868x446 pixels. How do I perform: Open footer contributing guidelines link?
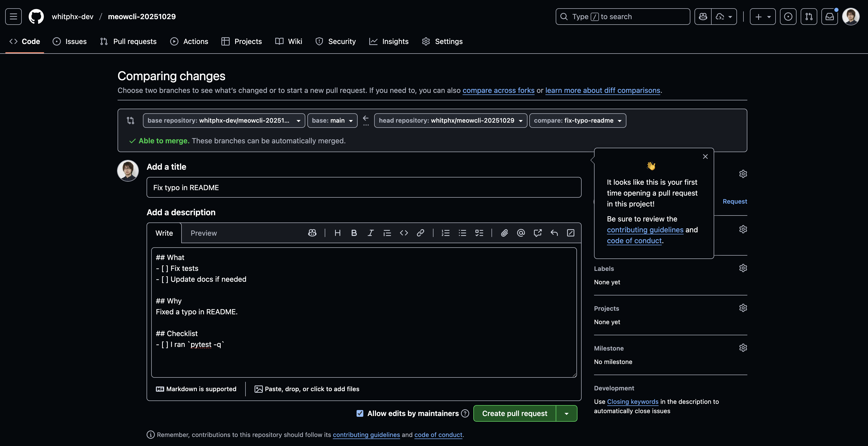(366, 435)
